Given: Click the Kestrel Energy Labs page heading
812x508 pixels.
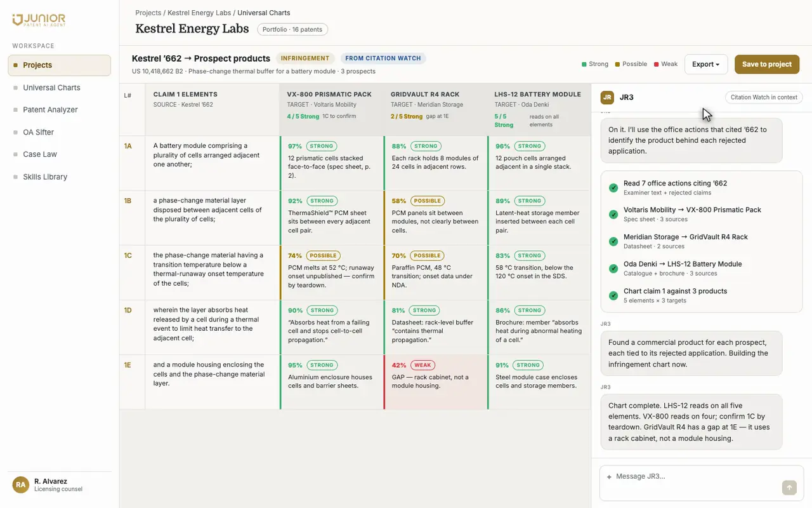Looking at the screenshot, I should [x=192, y=29].
